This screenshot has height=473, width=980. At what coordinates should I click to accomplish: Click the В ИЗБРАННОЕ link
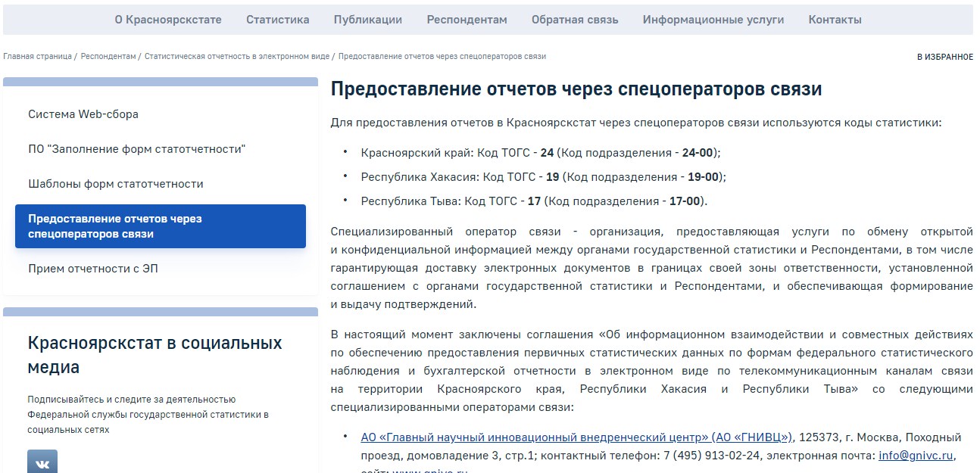(945, 57)
